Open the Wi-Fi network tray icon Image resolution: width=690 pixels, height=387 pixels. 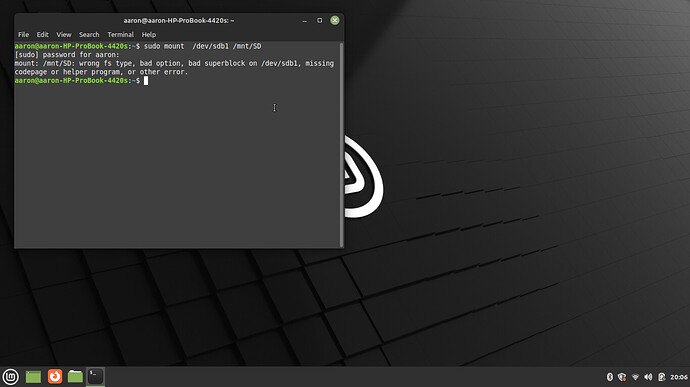pyautogui.click(x=635, y=377)
